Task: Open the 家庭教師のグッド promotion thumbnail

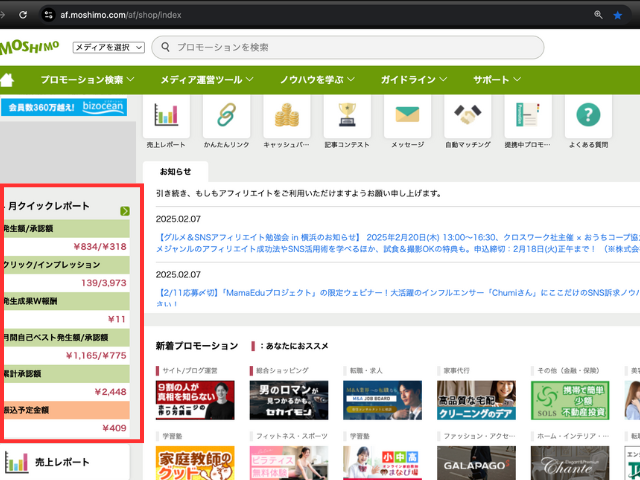Action: coord(195,463)
